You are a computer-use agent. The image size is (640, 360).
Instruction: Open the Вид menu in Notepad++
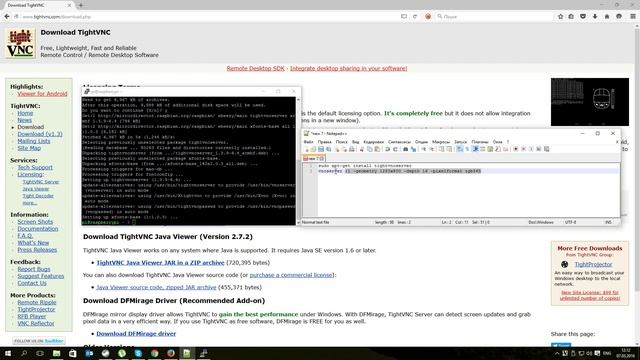(356, 142)
